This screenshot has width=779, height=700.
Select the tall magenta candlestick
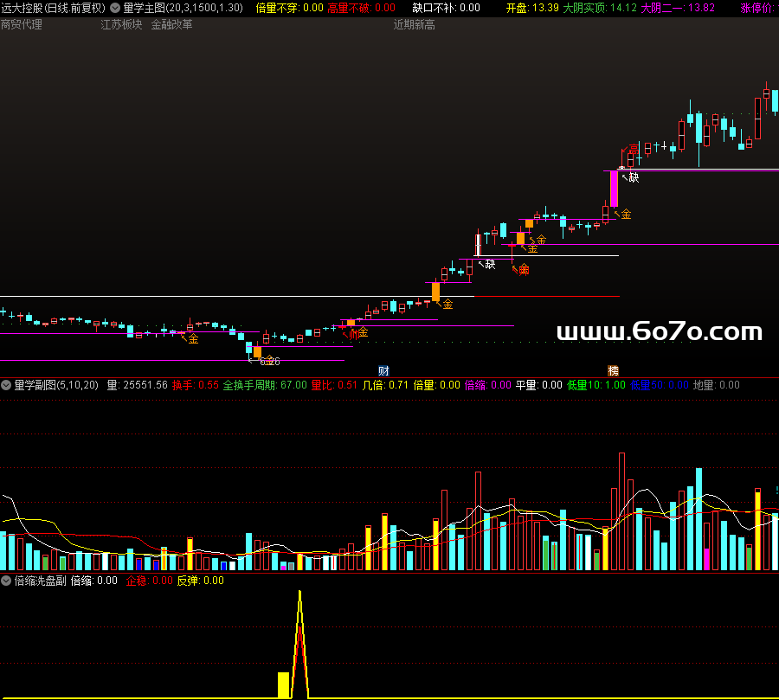(614, 189)
